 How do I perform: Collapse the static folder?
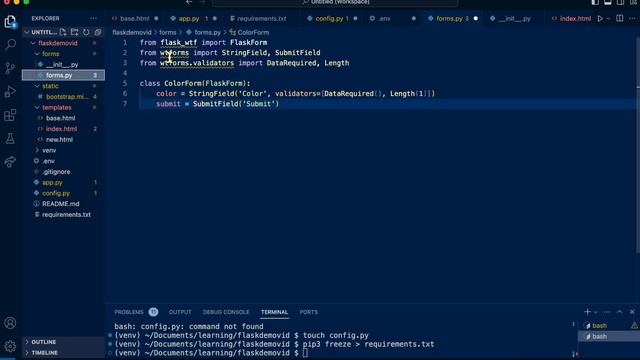coord(37,86)
